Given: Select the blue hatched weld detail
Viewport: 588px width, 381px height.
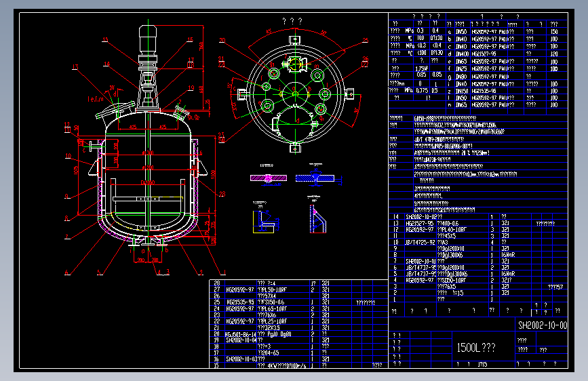Looking at the screenshot, I should click(315, 178).
